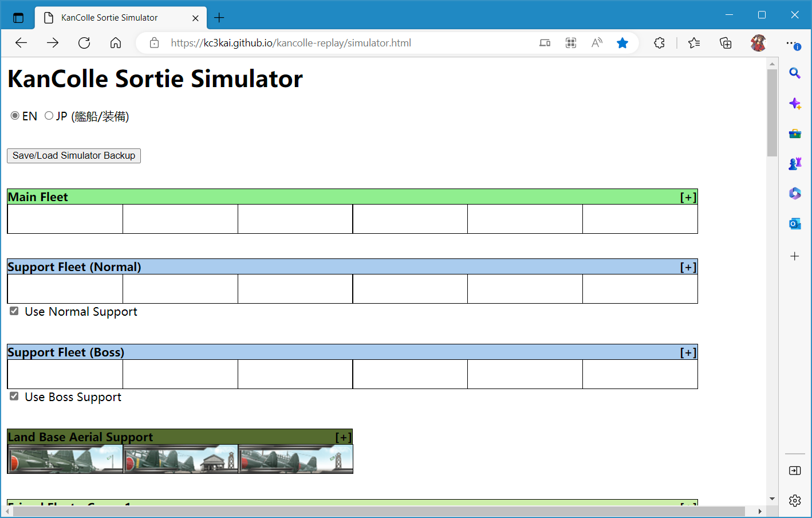The width and height of the screenshot is (812, 518).
Task: Select the second land base thumbnail
Action: coord(180,460)
